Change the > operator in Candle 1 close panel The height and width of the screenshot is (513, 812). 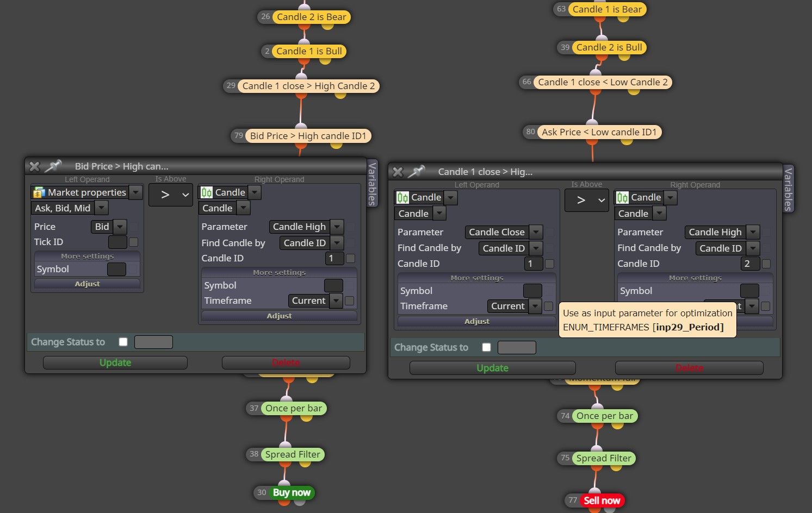click(586, 201)
